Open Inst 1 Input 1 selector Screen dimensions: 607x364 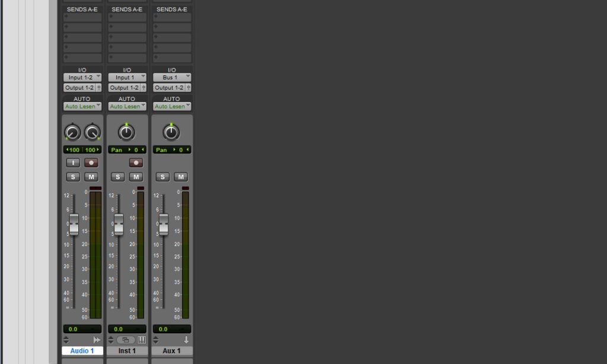[127, 78]
